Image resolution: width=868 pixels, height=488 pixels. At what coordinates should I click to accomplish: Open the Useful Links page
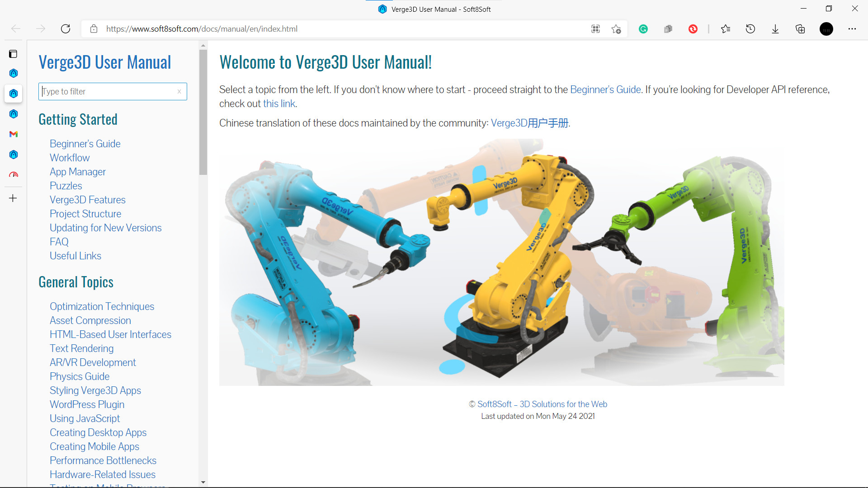pos(75,256)
